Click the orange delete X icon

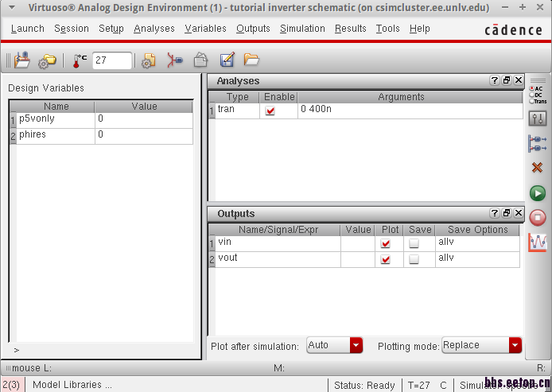[537, 168]
